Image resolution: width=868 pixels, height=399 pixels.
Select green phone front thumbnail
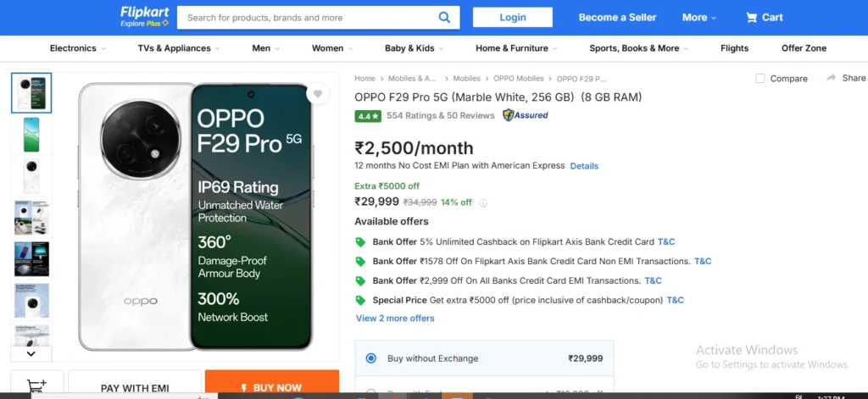click(31, 135)
